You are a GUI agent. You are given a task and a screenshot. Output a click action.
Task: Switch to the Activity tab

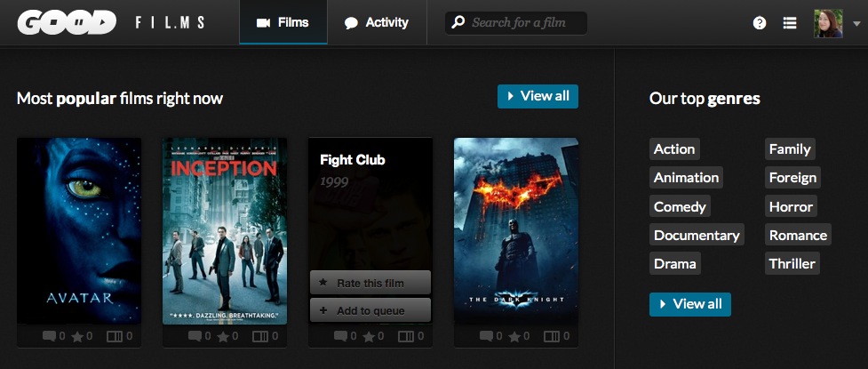(377, 22)
